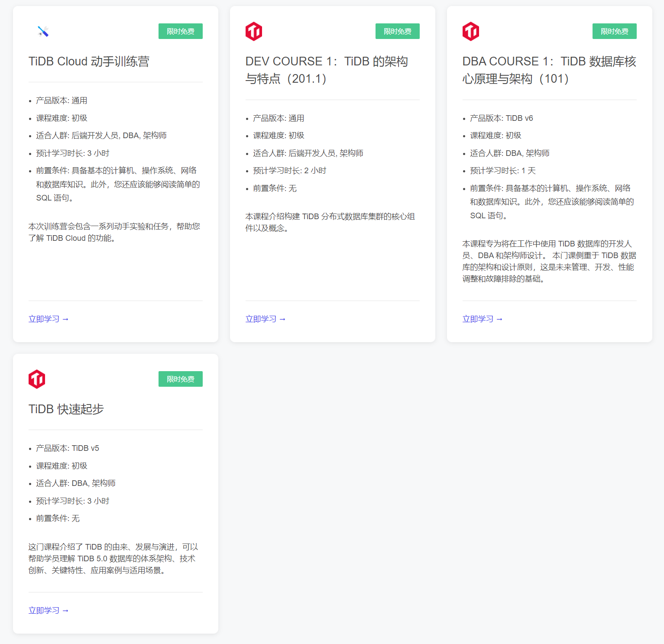The image size is (664, 644).
Task: Click 产品版本: TiDB v5 line
Action: (68, 448)
